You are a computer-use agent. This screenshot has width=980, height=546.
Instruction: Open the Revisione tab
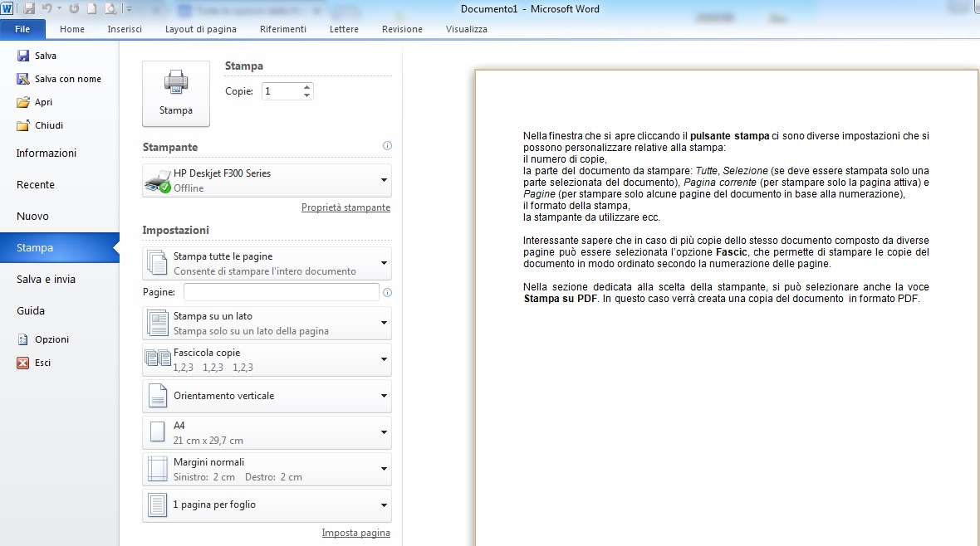(x=402, y=29)
